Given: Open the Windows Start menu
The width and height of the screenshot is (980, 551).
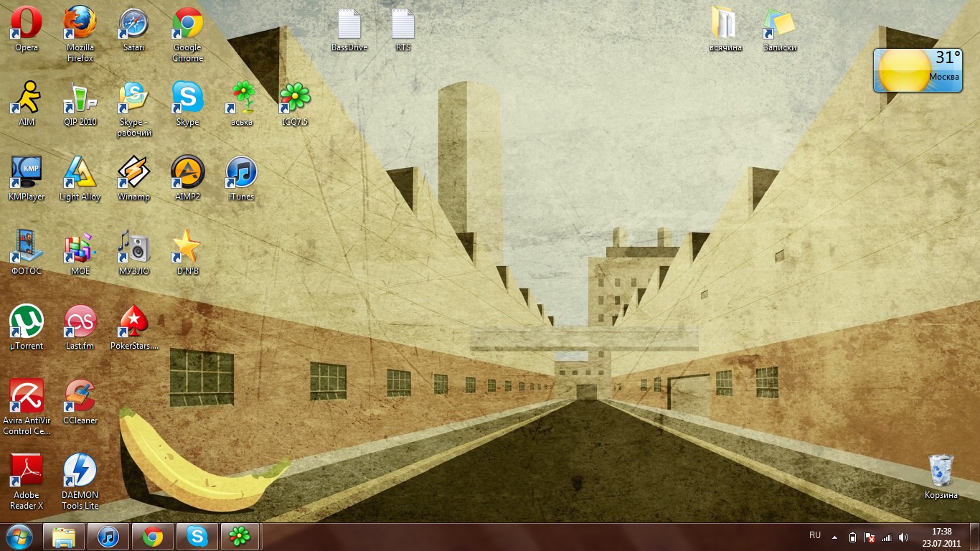Looking at the screenshot, I should point(19,537).
